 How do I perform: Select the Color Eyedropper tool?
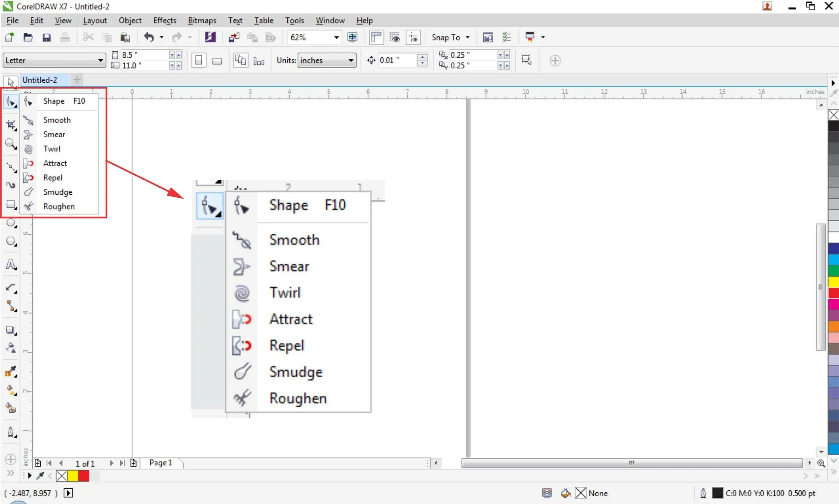click(11, 372)
